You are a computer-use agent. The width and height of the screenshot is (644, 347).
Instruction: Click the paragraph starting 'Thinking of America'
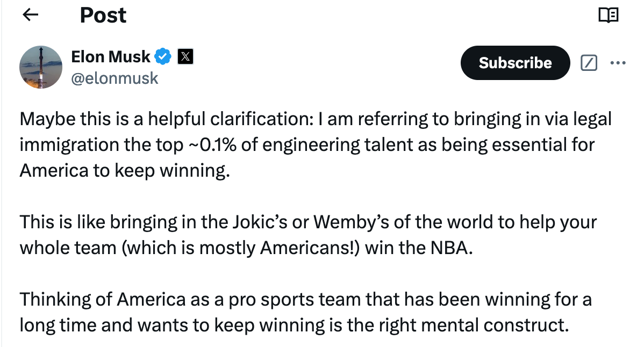305,312
